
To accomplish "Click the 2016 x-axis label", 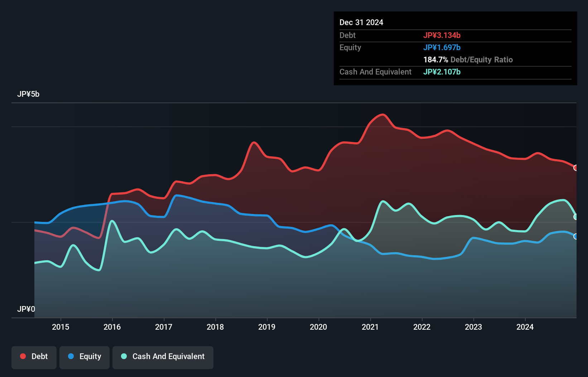I will click(112, 327).
